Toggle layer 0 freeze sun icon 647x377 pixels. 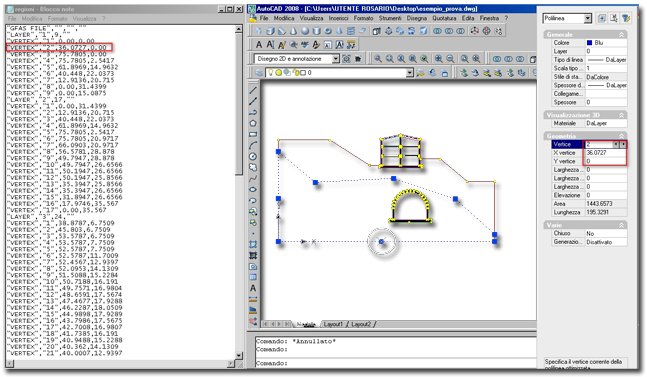(x=279, y=73)
